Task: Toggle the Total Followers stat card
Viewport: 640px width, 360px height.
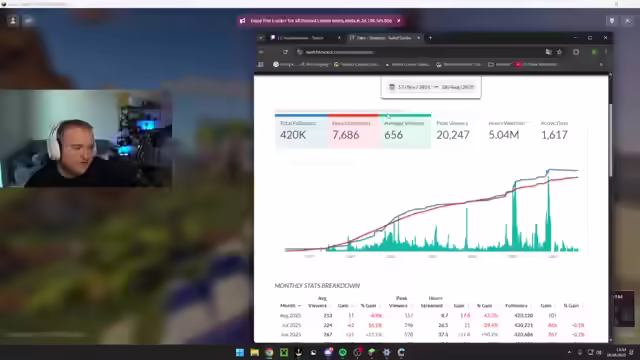Action: point(301,131)
